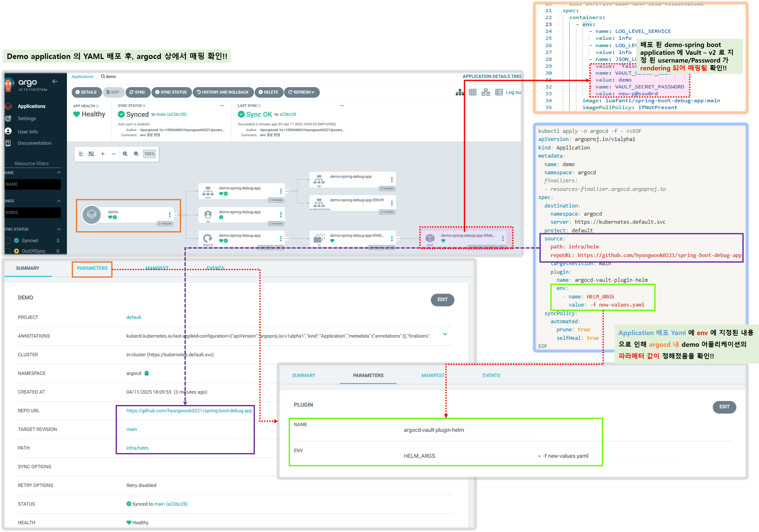Open the demo application node's kebab menu
759x532 pixels.
170,215
